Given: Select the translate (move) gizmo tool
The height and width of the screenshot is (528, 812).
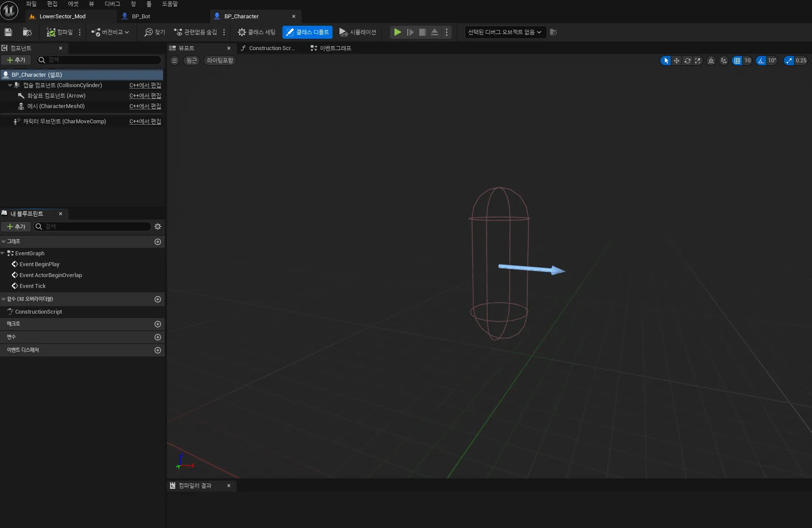Looking at the screenshot, I should [676, 61].
